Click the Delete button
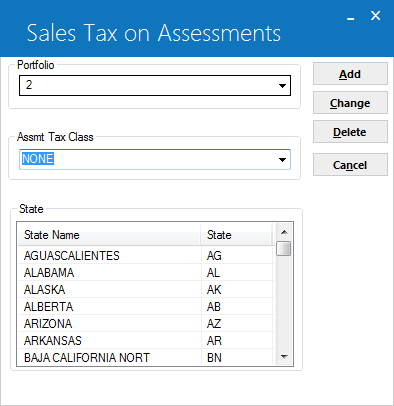This screenshot has height=406, width=394. click(350, 132)
